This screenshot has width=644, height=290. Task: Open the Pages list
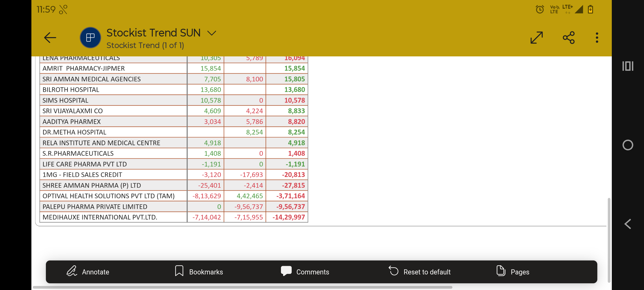513,271
